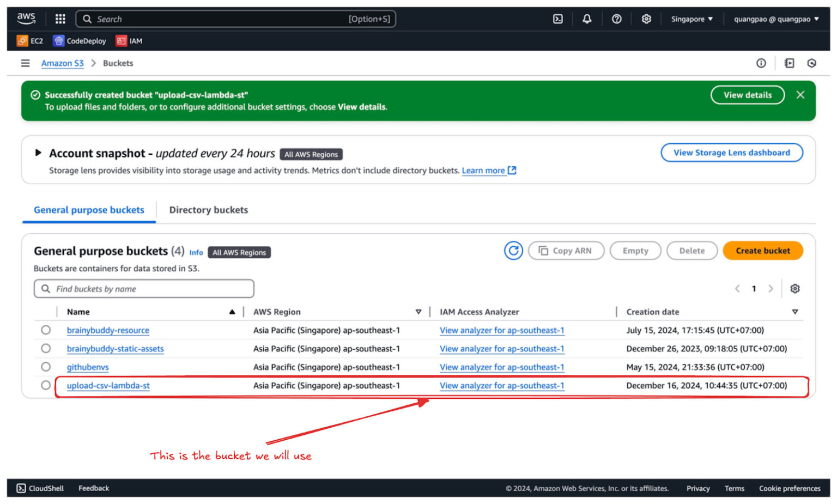Open the Learn more storage lens link
The image size is (837, 504).
point(489,171)
